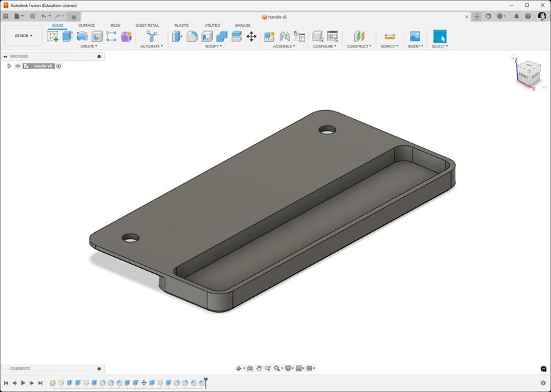Open the Change Parameters table icon
This screenshot has width=551, height=392.
coord(333,37)
